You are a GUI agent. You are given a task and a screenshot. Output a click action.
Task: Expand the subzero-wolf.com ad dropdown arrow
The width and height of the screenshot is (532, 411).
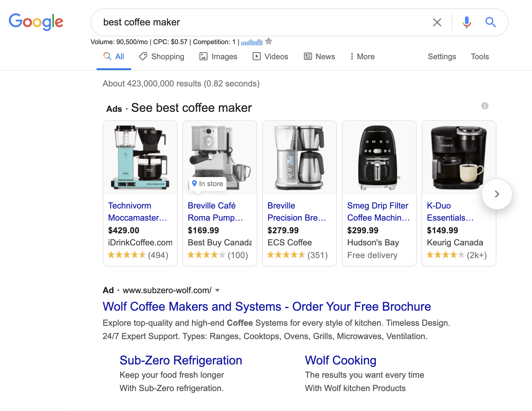click(217, 290)
